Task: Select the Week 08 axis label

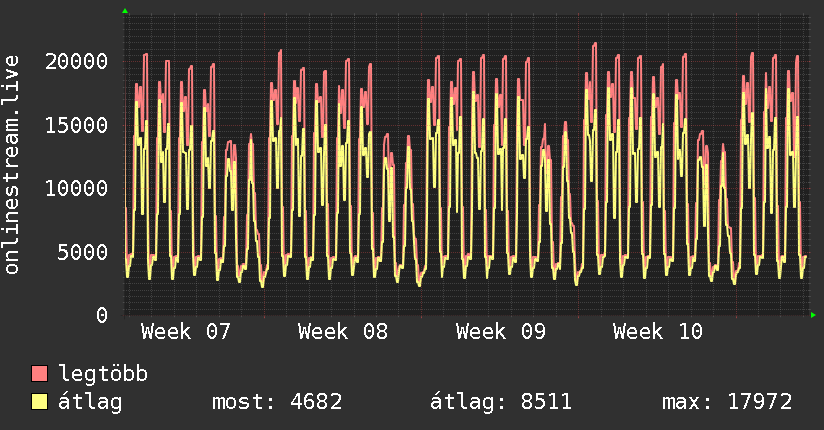Action: 342,331
